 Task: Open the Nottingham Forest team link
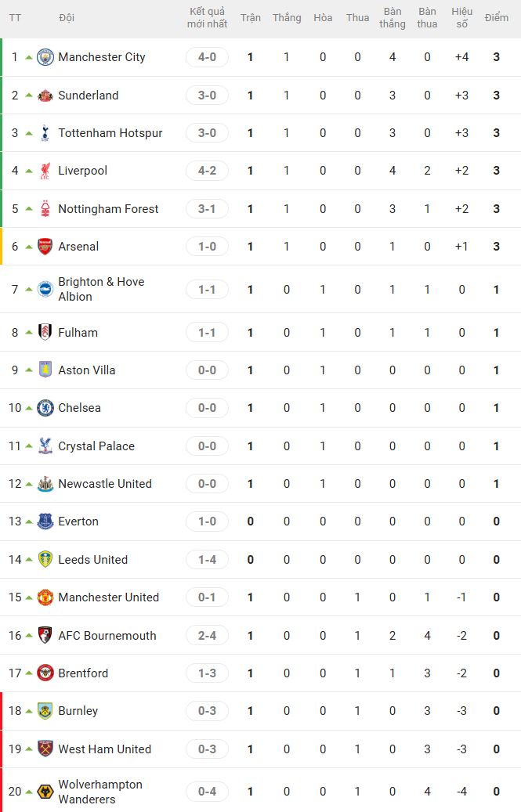[x=108, y=209]
